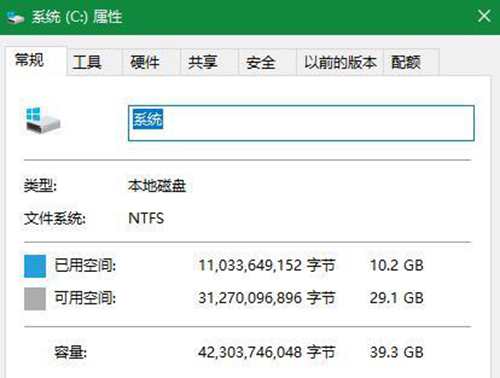Click the gray 可用空间 color swatch
The width and height of the screenshot is (500, 378).
click(x=35, y=299)
